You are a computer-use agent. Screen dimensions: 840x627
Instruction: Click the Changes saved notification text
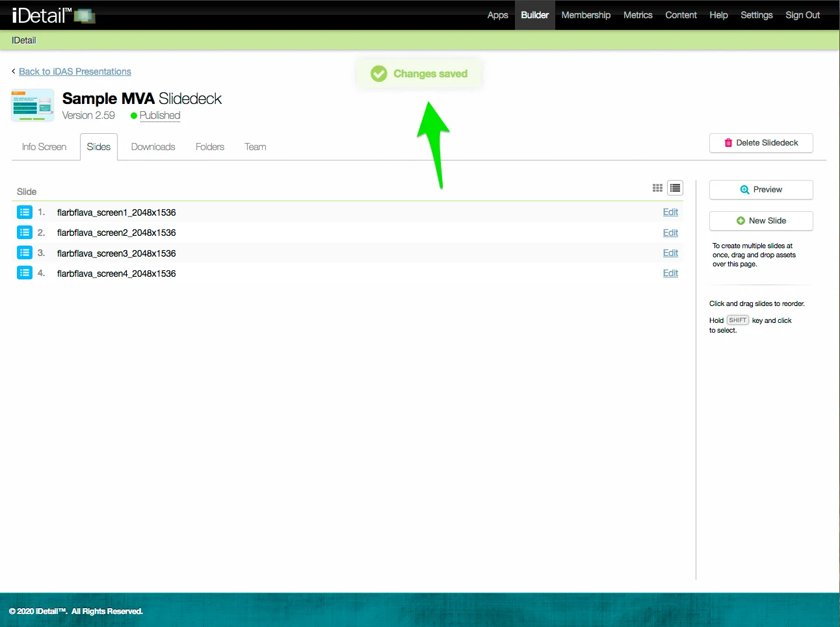(x=430, y=74)
